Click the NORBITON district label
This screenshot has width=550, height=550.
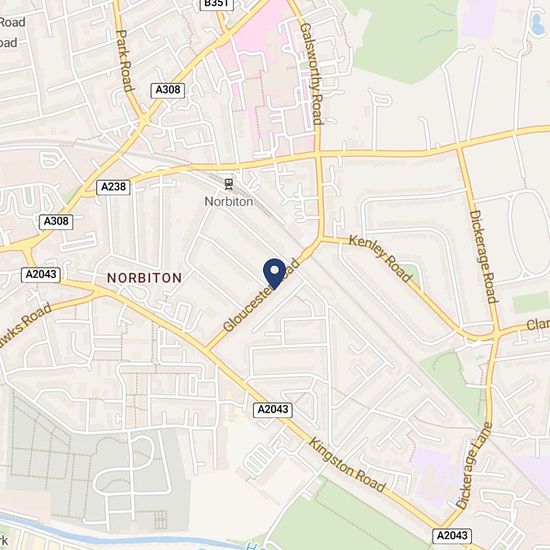point(145,278)
